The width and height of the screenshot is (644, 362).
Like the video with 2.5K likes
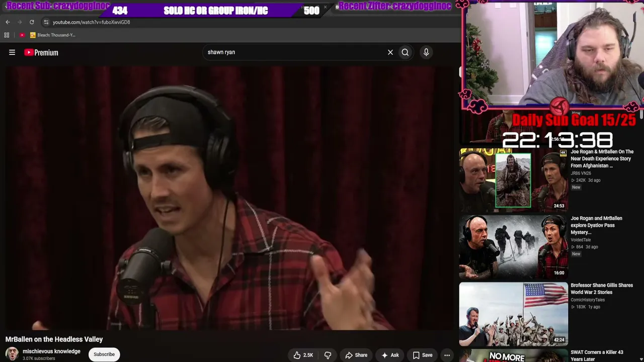click(303, 355)
